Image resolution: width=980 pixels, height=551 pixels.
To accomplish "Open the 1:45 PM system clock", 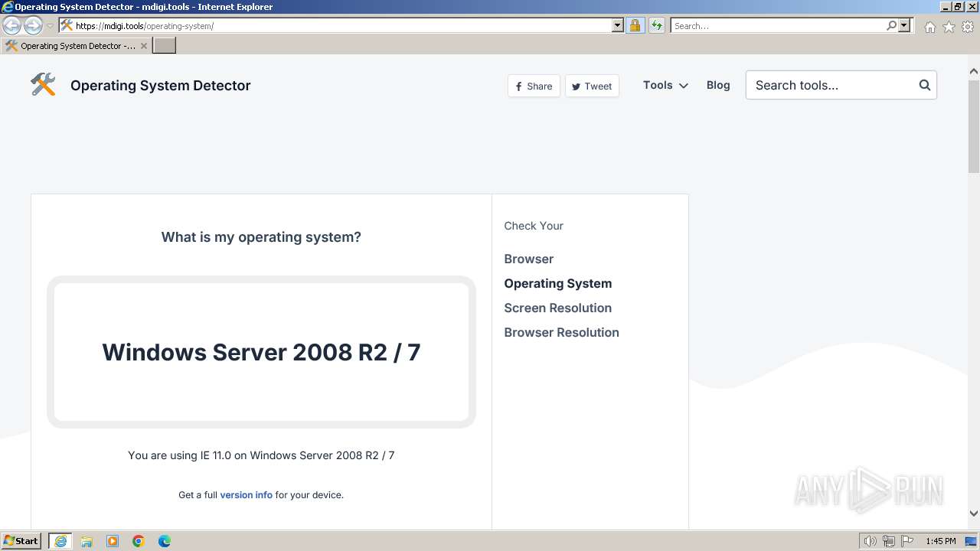I will [941, 541].
